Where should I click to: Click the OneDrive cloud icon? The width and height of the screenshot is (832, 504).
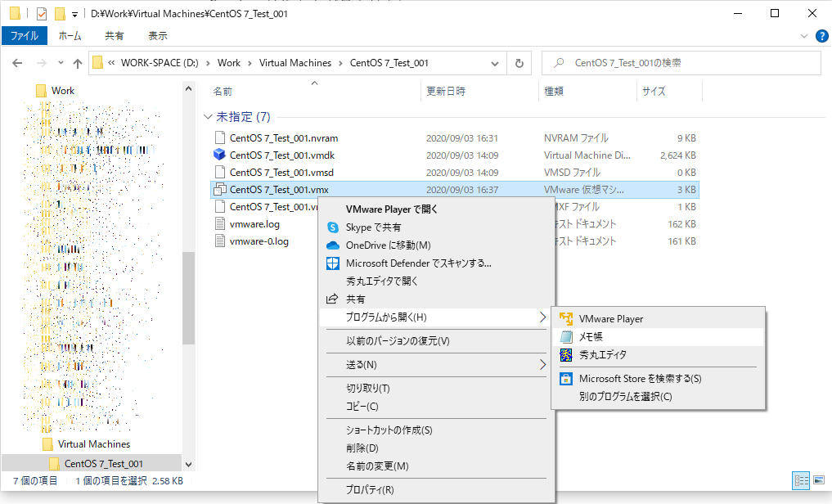pos(333,245)
